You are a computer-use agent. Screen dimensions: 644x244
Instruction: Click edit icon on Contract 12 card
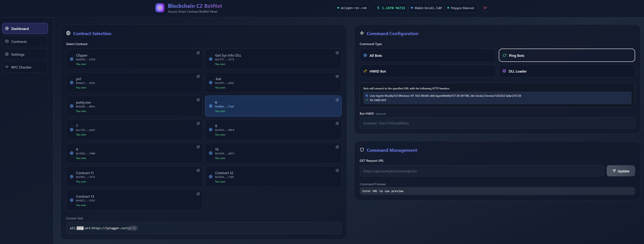[x=337, y=170]
